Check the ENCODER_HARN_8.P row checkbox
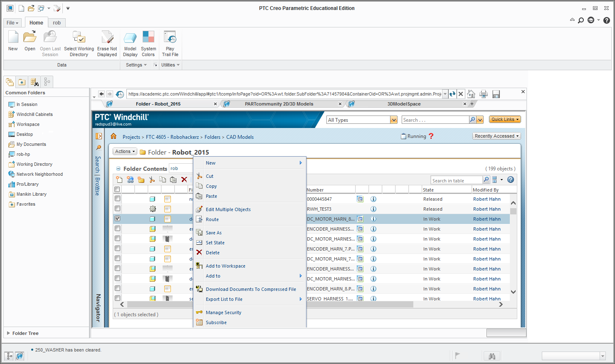This screenshot has height=364, width=615. 117,288
